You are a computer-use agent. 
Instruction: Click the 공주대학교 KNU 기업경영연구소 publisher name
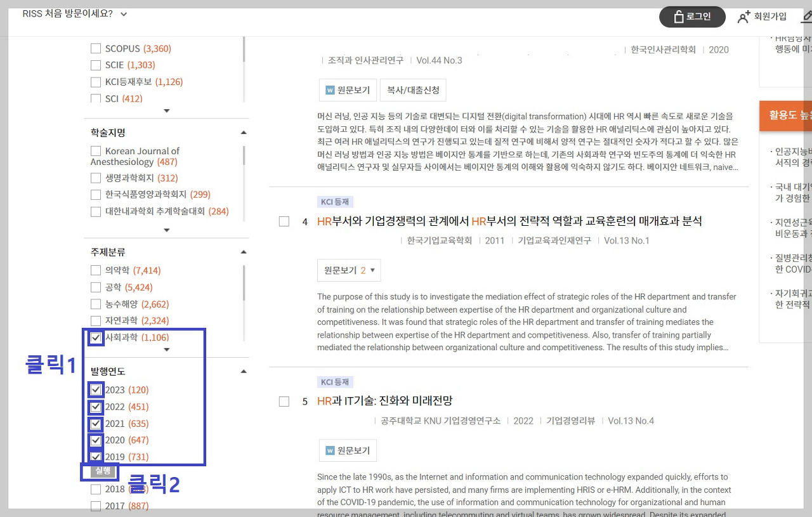pos(441,421)
